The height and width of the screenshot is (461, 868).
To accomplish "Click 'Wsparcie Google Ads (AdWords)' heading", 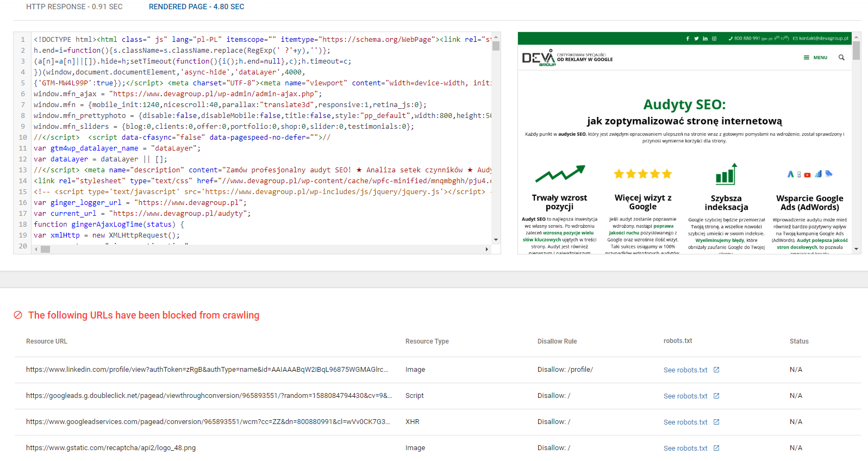I will click(x=810, y=203).
